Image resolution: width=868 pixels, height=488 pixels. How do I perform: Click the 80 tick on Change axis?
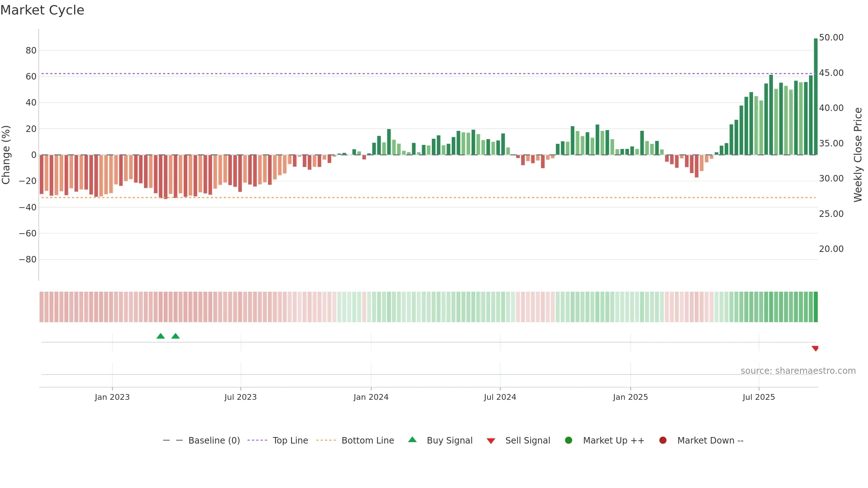tap(31, 50)
